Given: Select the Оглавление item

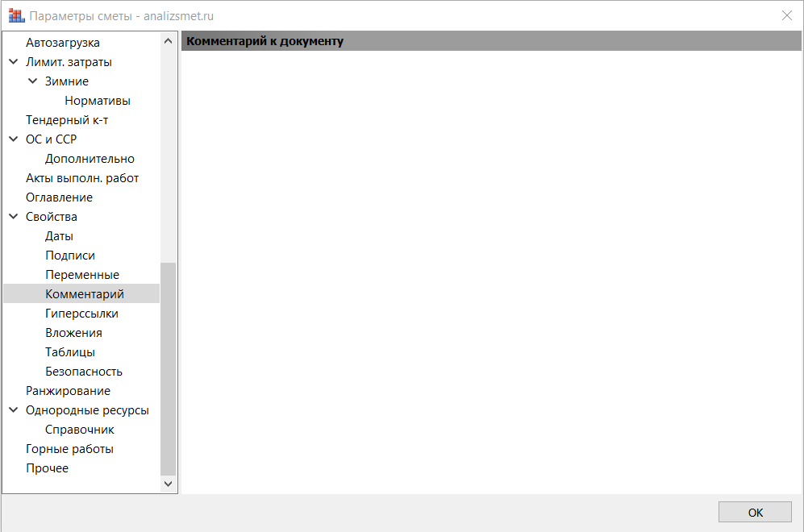Looking at the screenshot, I should (59, 197).
